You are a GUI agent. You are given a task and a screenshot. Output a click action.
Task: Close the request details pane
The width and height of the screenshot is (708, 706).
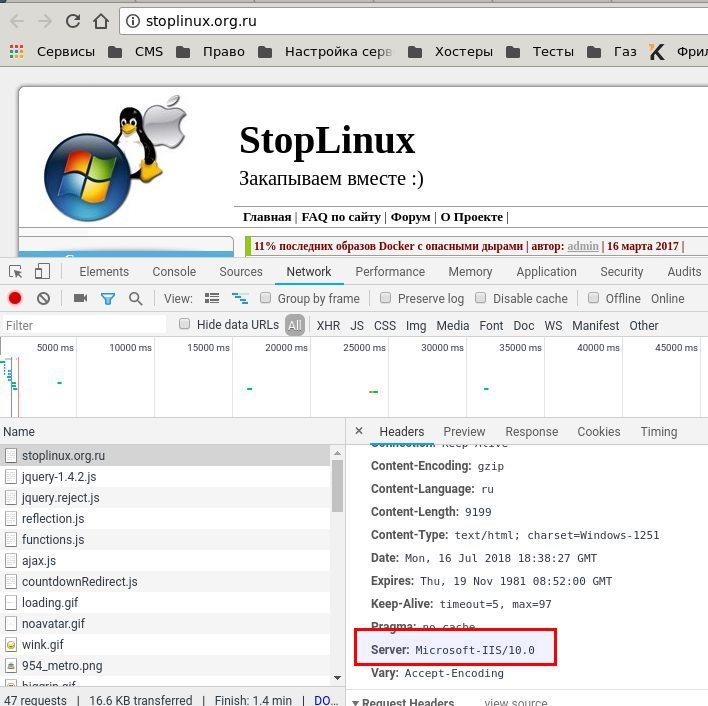pyautogui.click(x=359, y=431)
